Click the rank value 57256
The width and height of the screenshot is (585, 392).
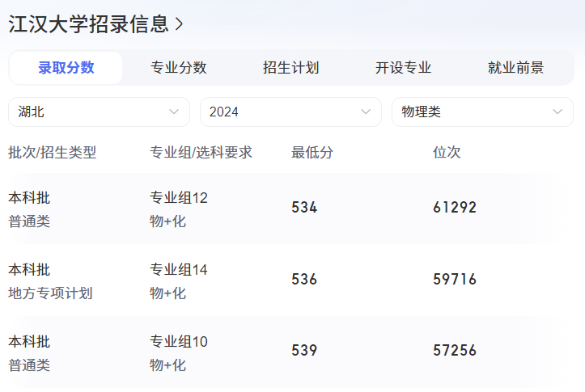(x=455, y=351)
